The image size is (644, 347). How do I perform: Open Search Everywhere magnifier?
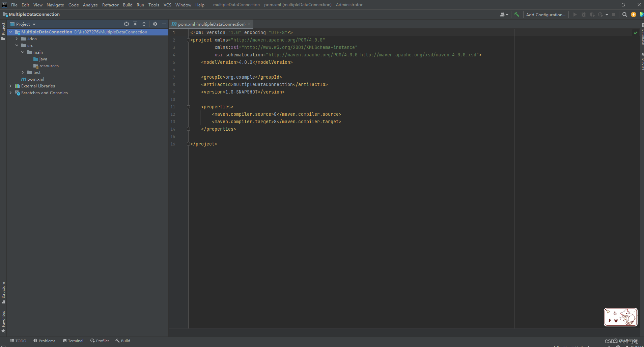pos(625,15)
